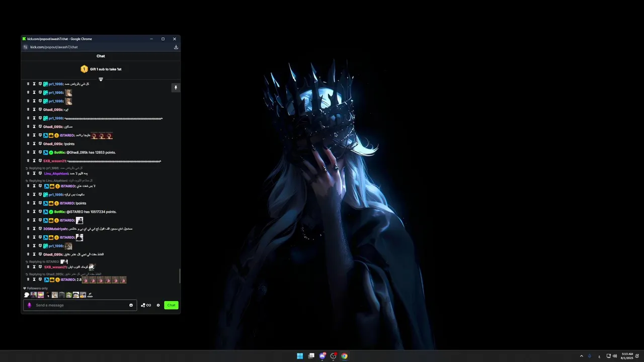Screen dimensions: 644x362
Task: Click the trash icon on the ISTAREO 2.8 message
Action: click(x=28, y=280)
